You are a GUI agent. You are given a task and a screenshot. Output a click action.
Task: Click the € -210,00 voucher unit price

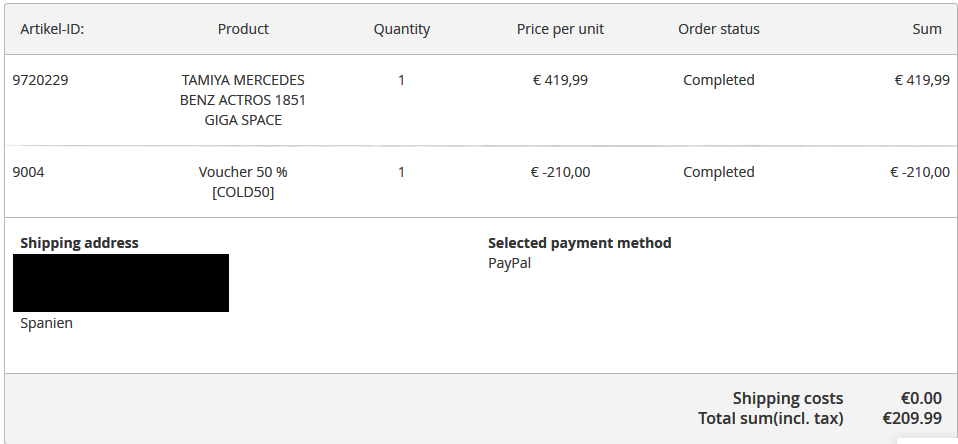tap(560, 172)
